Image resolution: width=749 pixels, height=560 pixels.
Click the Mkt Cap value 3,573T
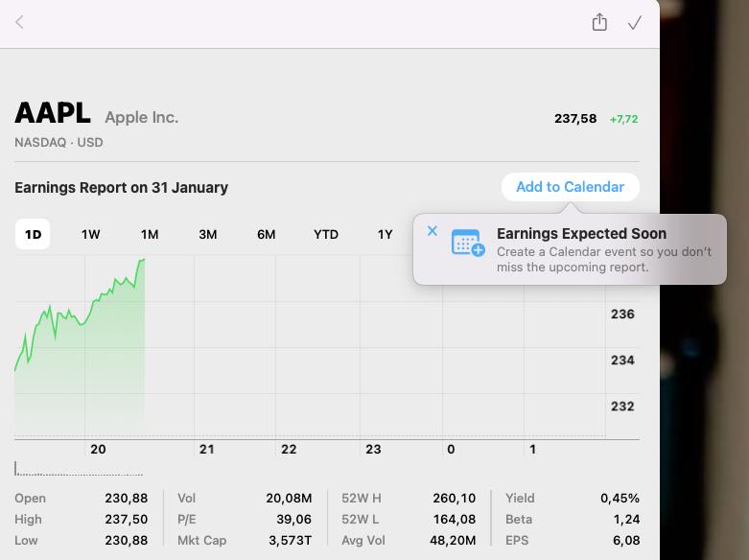click(290, 541)
